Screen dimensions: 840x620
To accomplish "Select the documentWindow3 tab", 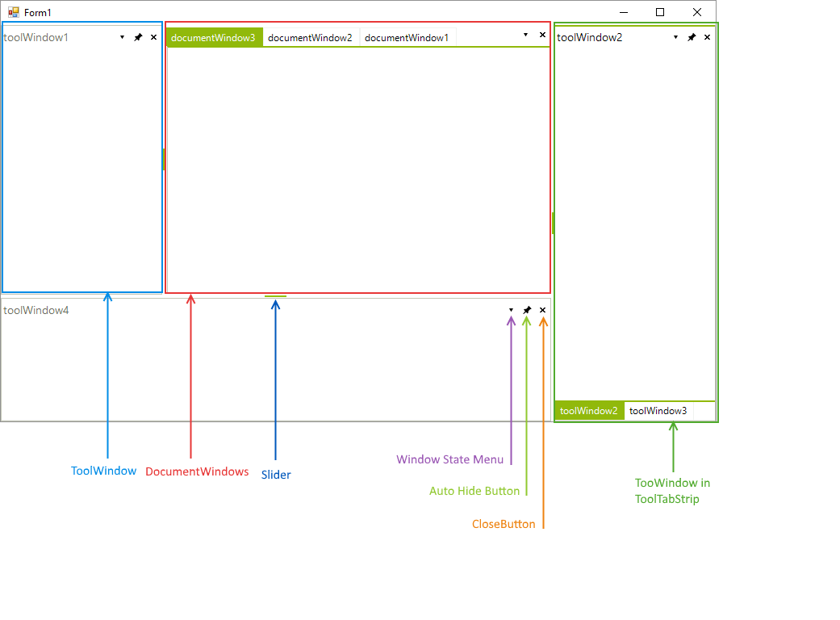I will click(214, 36).
